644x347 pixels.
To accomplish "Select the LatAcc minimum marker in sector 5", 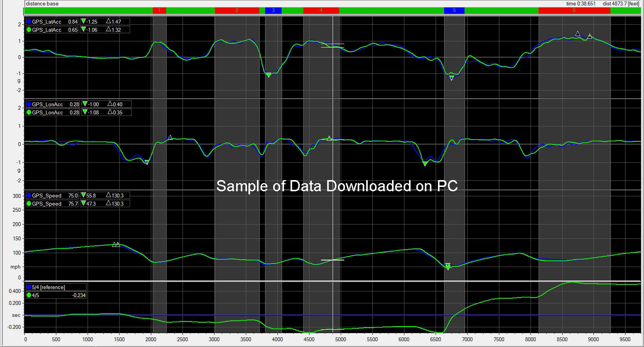I will (x=451, y=78).
